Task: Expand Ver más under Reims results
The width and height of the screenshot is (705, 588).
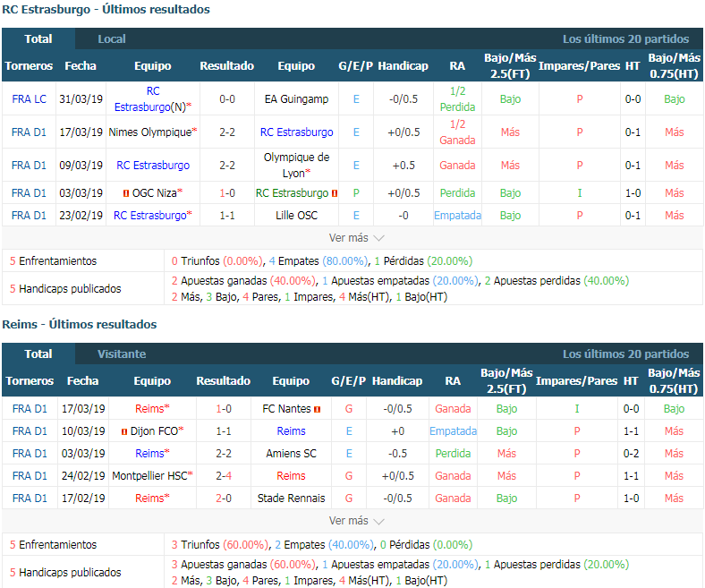Action: 356,521
